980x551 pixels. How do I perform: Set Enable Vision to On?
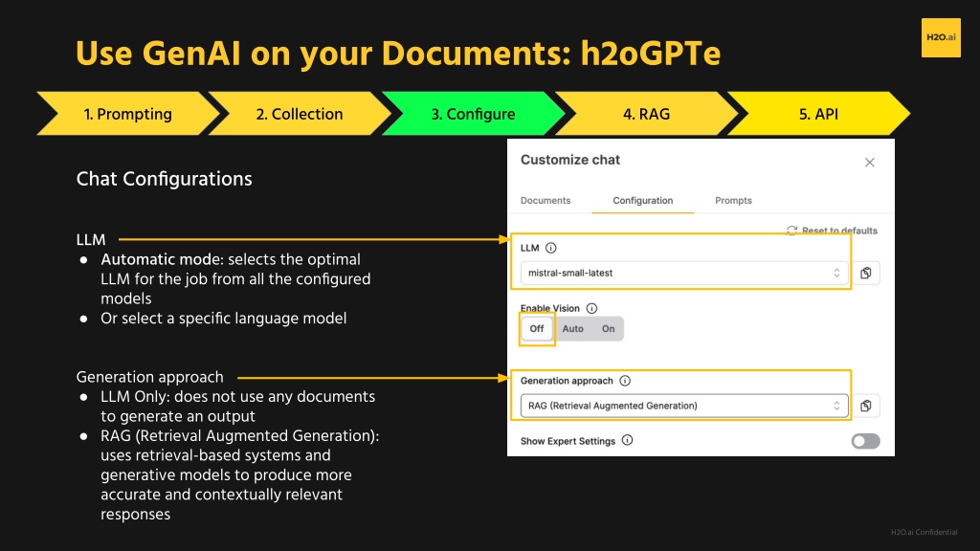click(x=608, y=329)
